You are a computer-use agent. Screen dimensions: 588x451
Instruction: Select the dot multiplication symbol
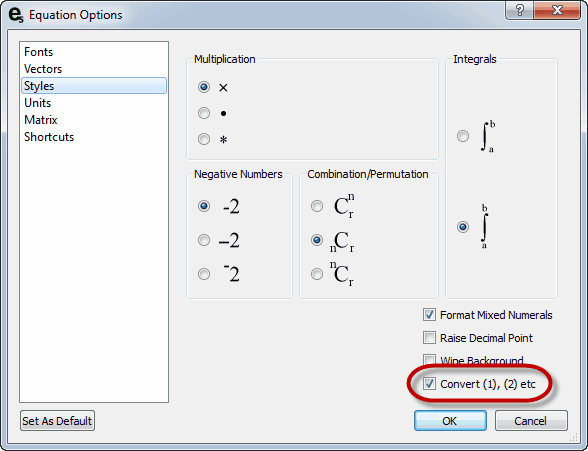204,113
